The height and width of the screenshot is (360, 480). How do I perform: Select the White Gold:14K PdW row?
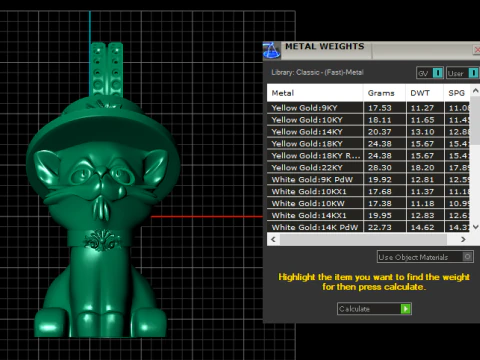pyautogui.click(x=369, y=227)
